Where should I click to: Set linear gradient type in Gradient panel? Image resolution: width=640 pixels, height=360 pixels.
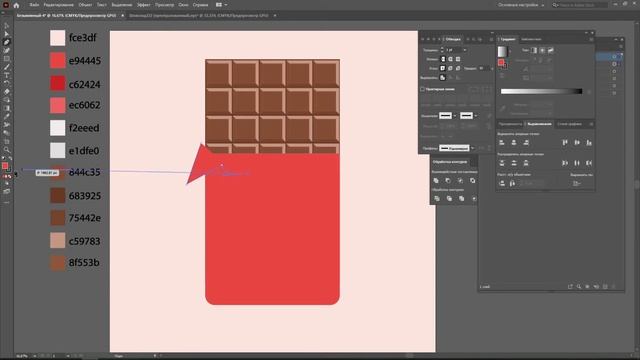[x=534, y=50]
